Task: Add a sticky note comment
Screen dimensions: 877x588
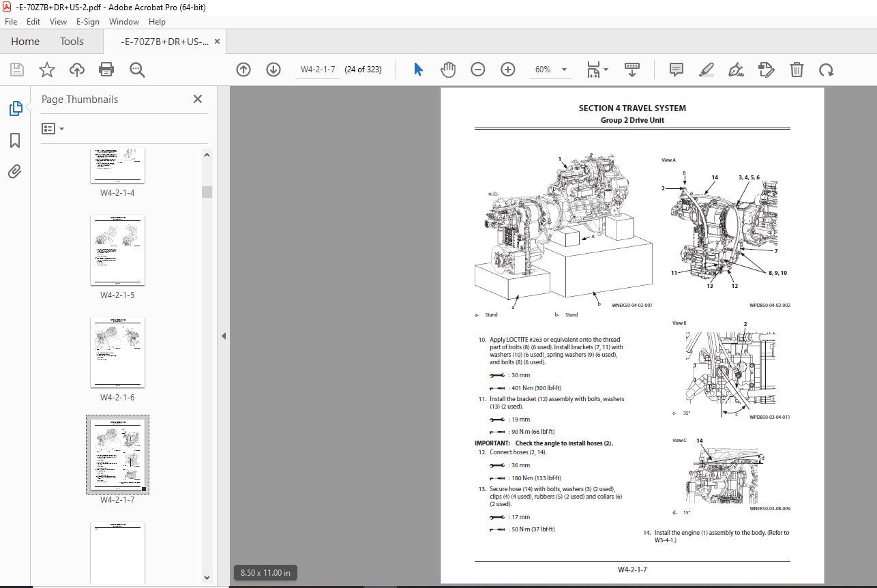Action: 677,70
